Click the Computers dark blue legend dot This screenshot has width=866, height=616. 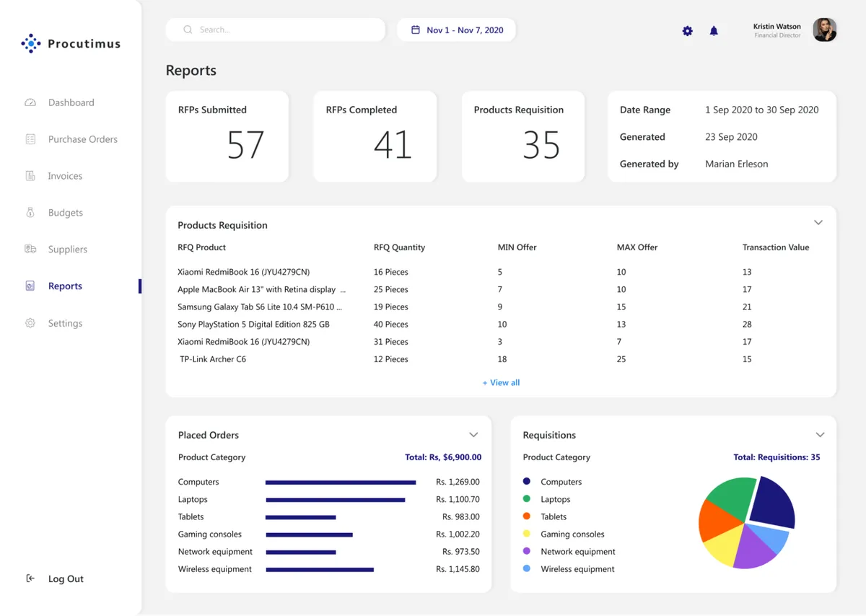(x=527, y=481)
